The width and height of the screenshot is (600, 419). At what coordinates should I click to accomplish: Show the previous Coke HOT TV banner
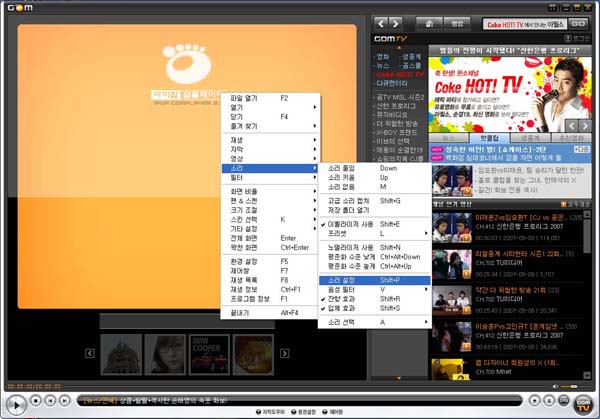pos(572,126)
